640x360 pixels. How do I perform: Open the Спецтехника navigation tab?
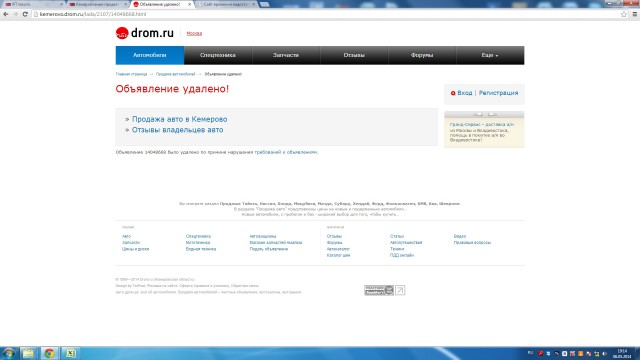pyautogui.click(x=218, y=55)
